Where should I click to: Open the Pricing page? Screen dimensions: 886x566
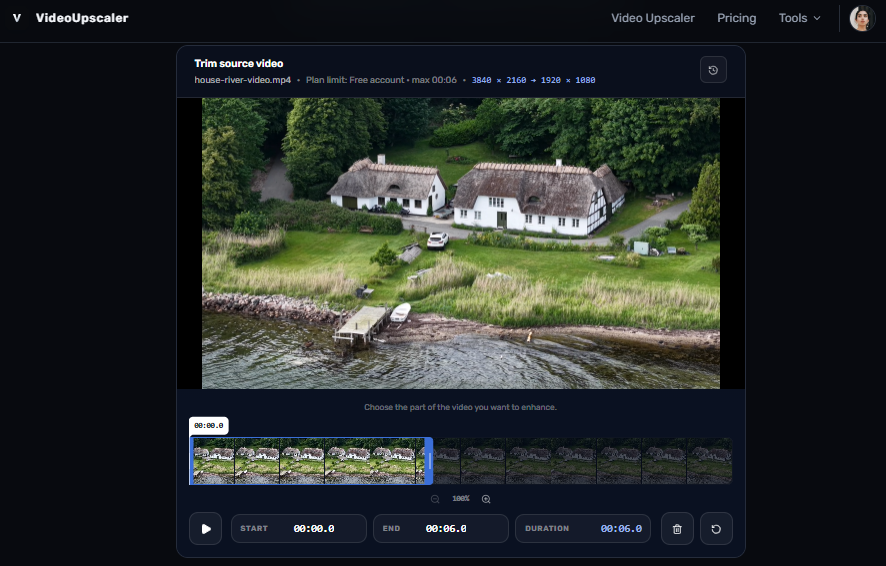[736, 18]
